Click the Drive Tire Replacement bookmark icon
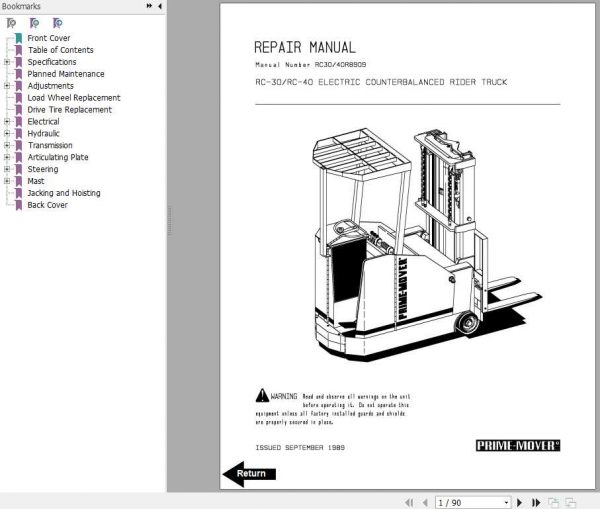The width and height of the screenshot is (600, 509). click(x=18, y=109)
